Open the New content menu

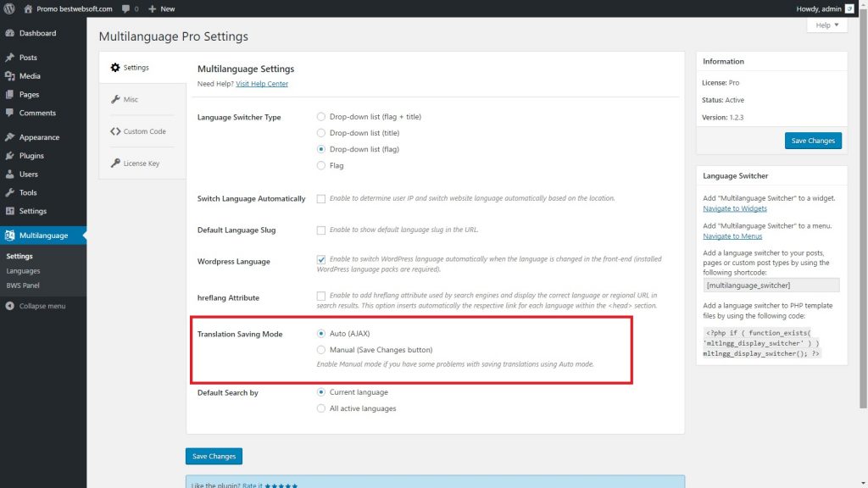[x=162, y=8]
